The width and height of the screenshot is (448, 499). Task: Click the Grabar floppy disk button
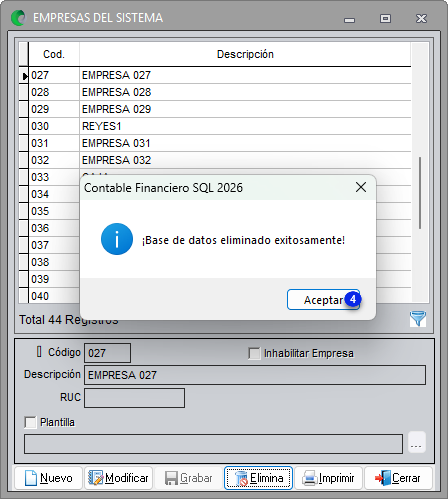pos(188,478)
